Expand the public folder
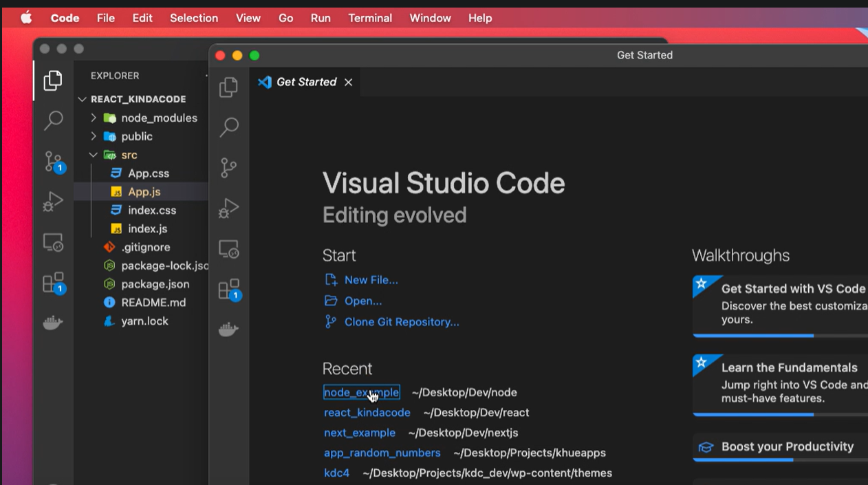The image size is (868, 485). tap(94, 136)
